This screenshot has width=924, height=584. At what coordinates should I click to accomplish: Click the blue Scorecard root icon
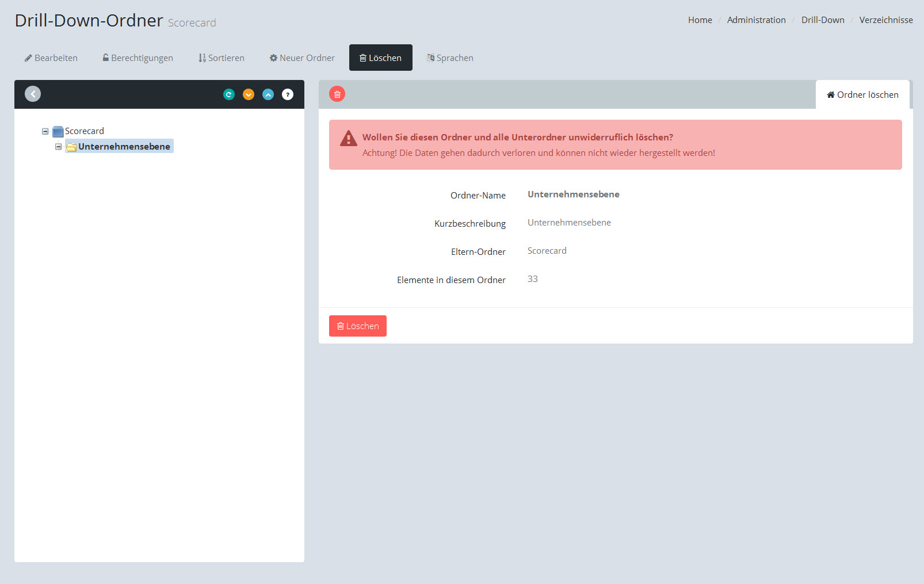(x=58, y=131)
